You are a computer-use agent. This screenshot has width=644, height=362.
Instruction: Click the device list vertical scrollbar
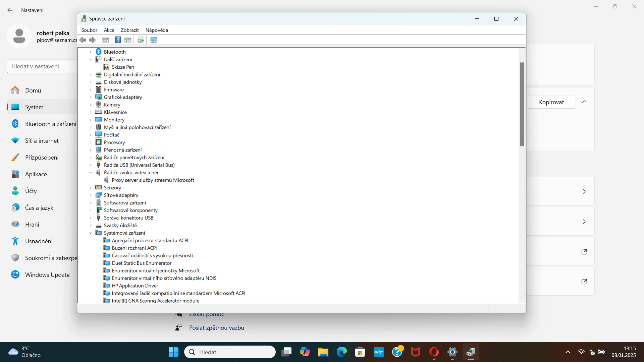point(522,104)
